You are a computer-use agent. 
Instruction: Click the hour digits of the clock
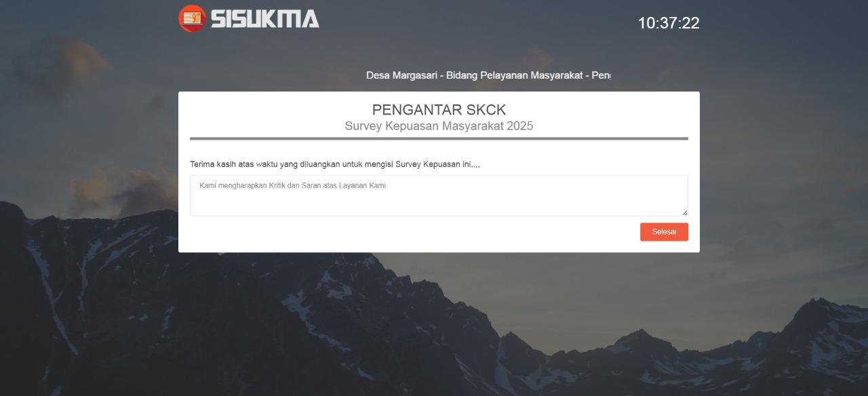click(647, 23)
